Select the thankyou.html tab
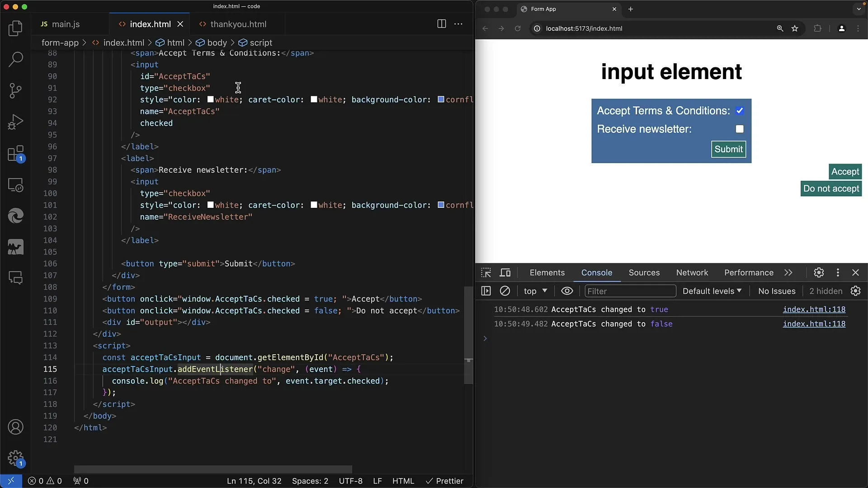This screenshot has width=868, height=488. pos(238,24)
